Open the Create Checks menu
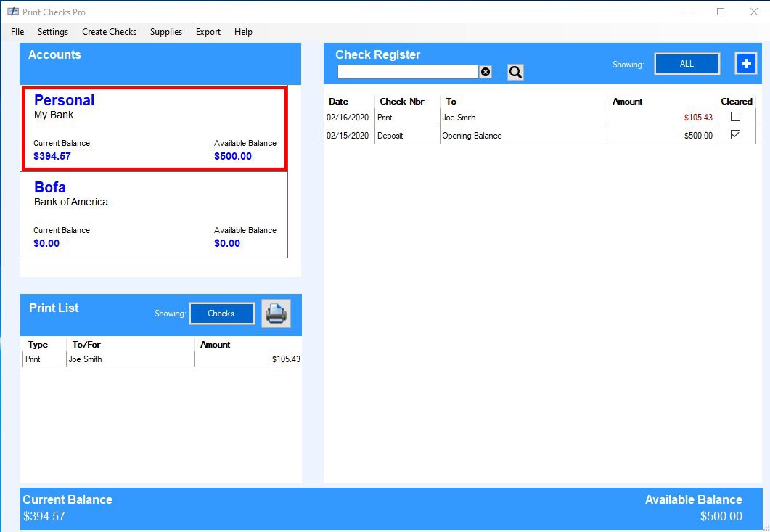The height and width of the screenshot is (532, 770). (x=109, y=32)
